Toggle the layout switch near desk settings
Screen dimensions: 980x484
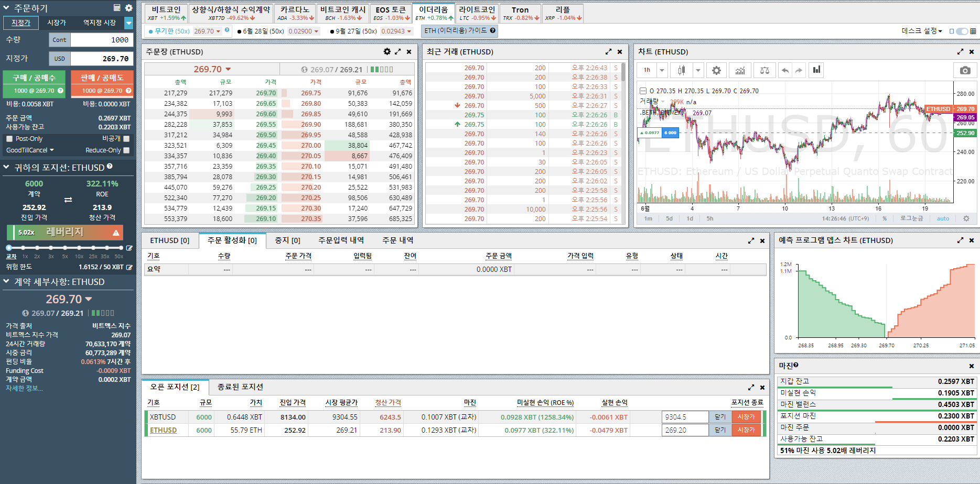point(962,31)
